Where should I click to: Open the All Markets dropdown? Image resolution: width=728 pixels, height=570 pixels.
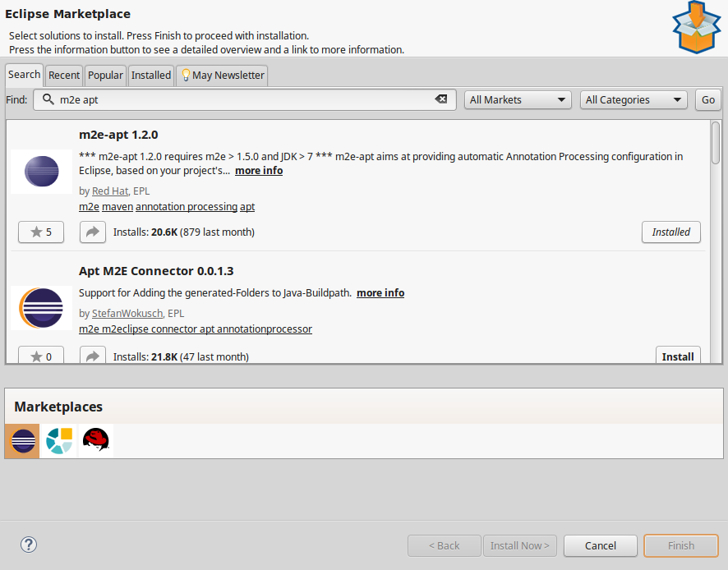[518, 100]
